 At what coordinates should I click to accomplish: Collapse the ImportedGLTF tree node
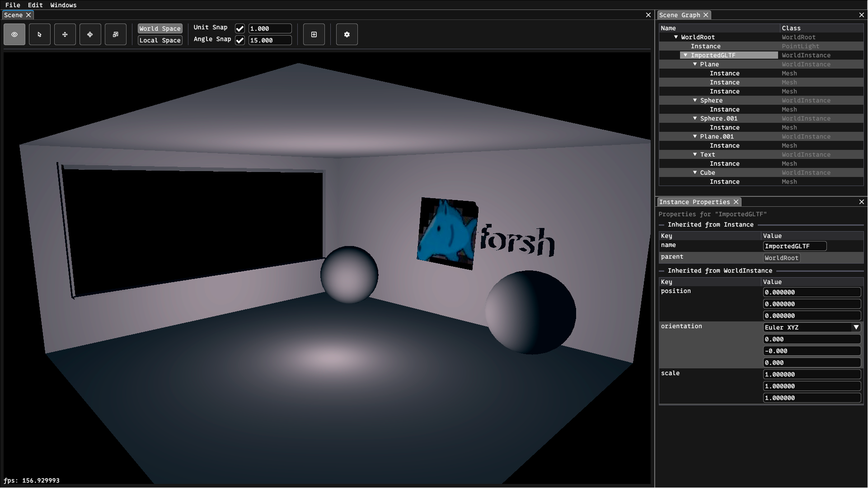685,55
